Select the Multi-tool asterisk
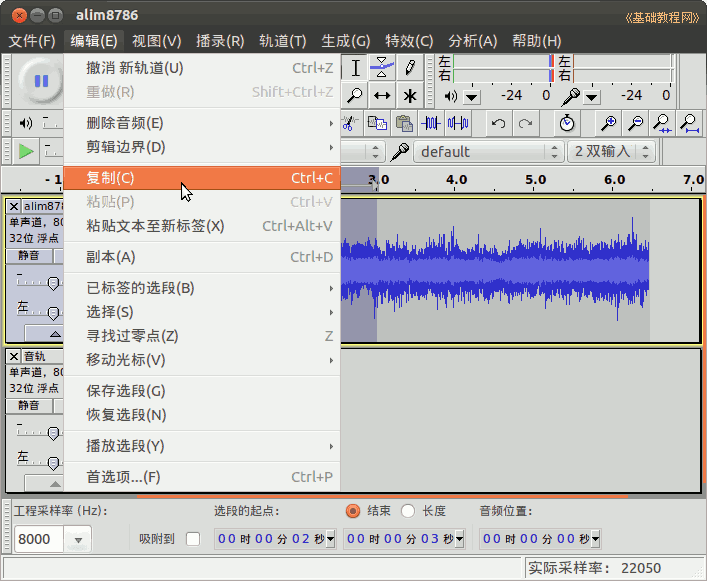The width and height of the screenshot is (707, 581). [410, 96]
